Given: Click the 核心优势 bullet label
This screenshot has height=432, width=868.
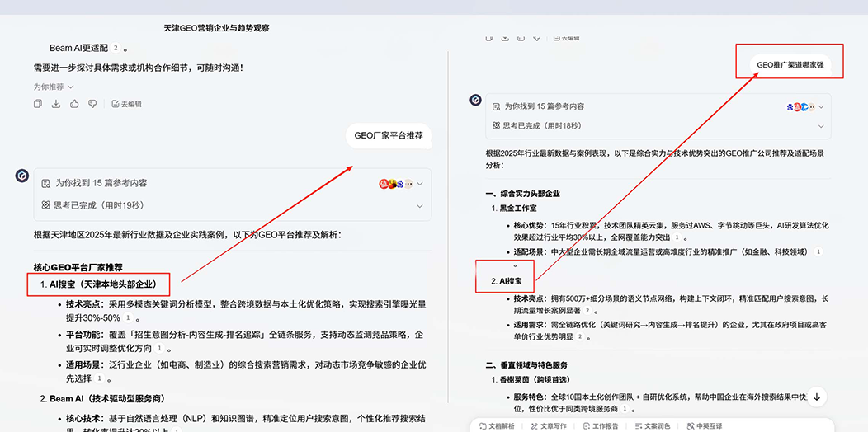Looking at the screenshot, I should 531,225.
